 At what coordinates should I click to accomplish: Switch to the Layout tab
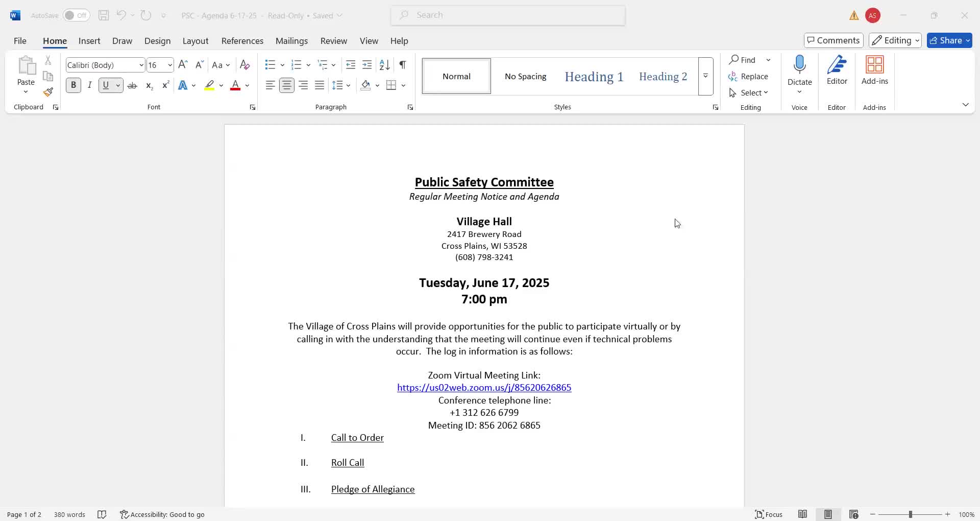[x=195, y=41]
